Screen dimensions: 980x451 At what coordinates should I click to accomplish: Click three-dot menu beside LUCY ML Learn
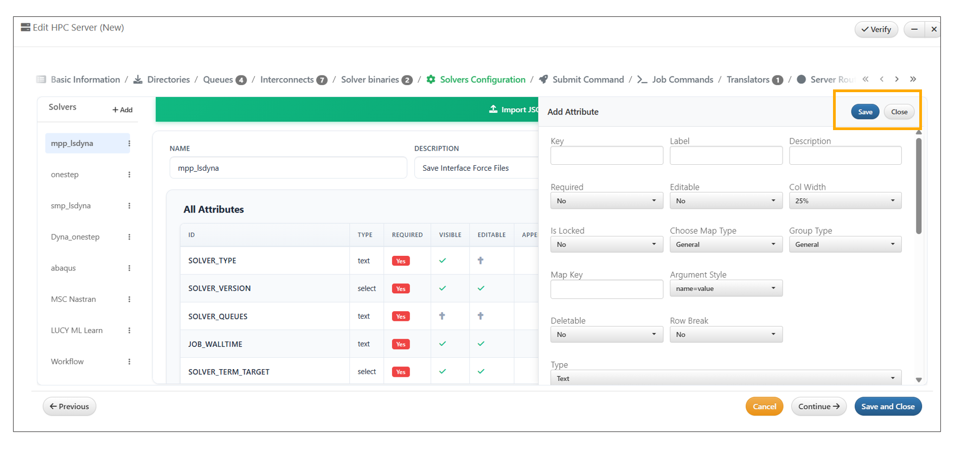click(129, 331)
